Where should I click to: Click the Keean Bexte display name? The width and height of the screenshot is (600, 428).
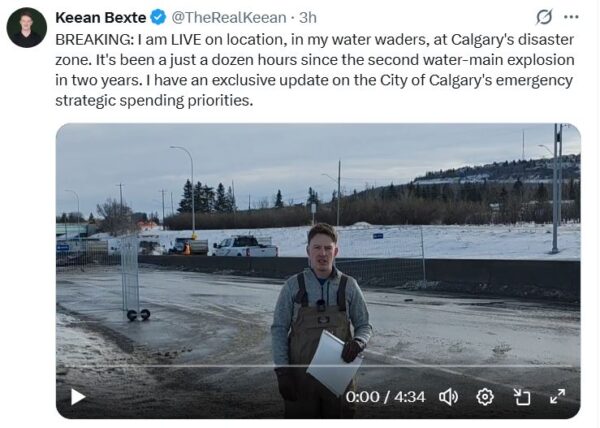coord(101,17)
